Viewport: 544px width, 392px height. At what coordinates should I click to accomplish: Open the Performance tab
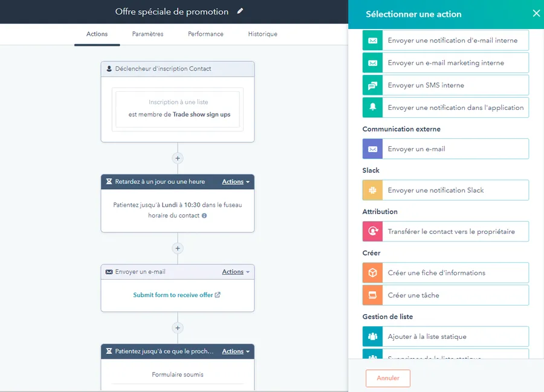point(206,34)
